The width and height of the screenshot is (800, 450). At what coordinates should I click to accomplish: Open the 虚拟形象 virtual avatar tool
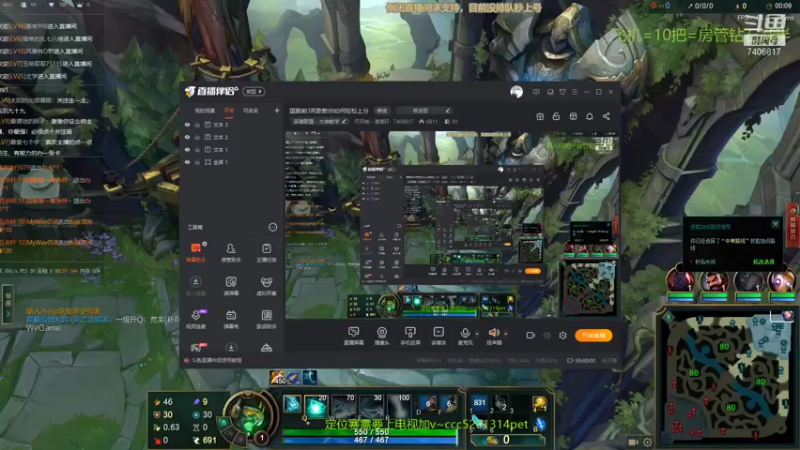[x=266, y=286]
